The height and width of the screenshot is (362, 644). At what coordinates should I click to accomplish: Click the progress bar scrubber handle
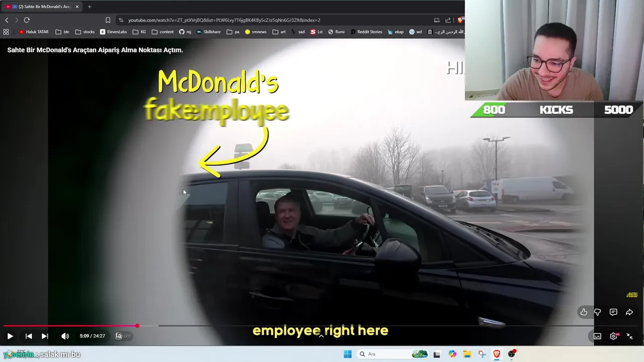[x=137, y=326]
